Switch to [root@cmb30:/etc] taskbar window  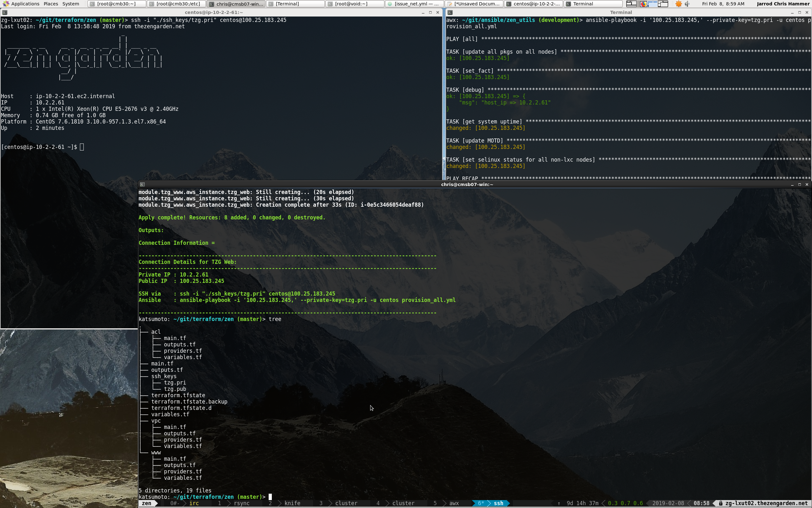coord(176,4)
